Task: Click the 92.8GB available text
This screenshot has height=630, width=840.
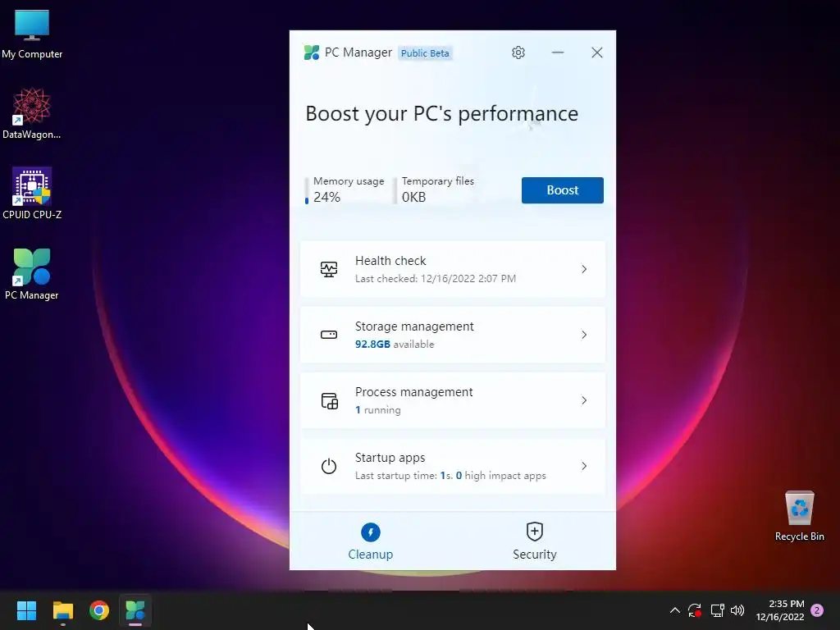Action: [395, 345]
